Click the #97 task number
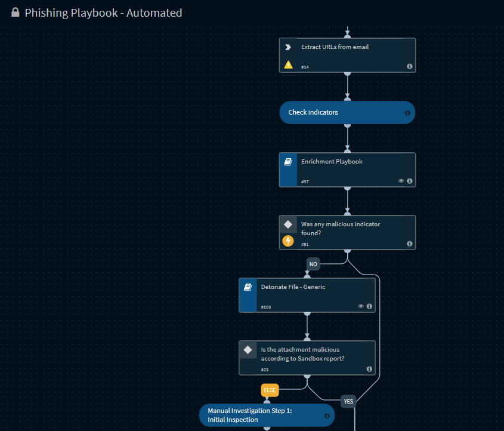504x431 pixels. pyautogui.click(x=305, y=181)
